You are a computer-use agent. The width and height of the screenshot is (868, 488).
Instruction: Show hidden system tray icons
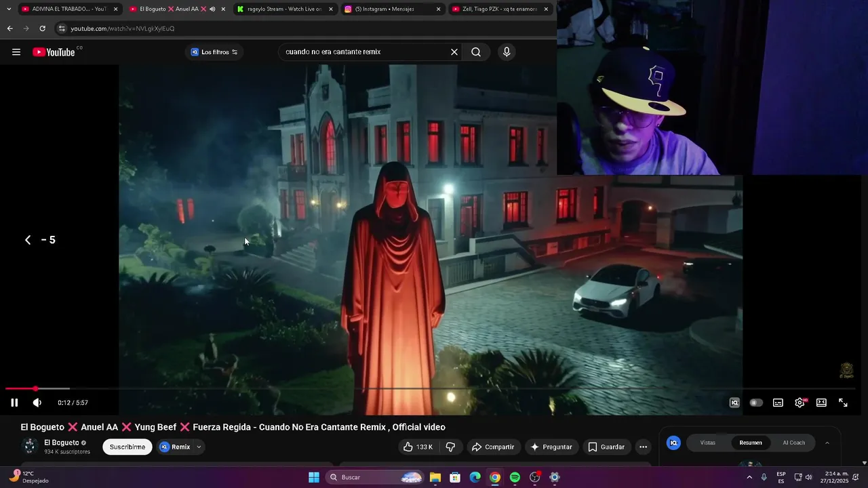tap(749, 477)
